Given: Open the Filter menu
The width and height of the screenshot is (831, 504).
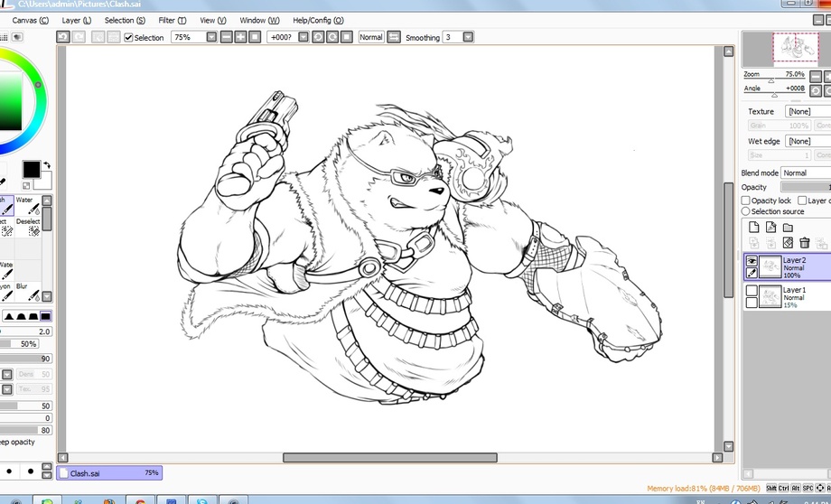Looking at the screenshot, I should pyautogui.click(x=172, y=20).
